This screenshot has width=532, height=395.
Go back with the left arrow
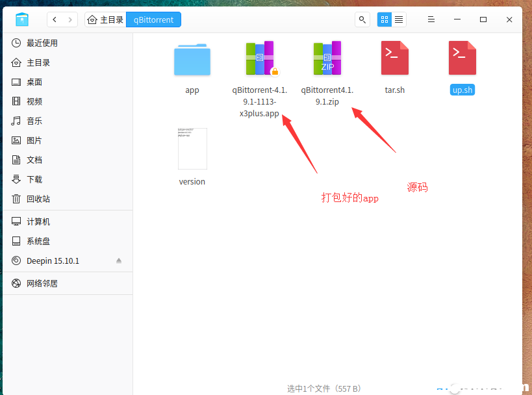pos(55,19)
